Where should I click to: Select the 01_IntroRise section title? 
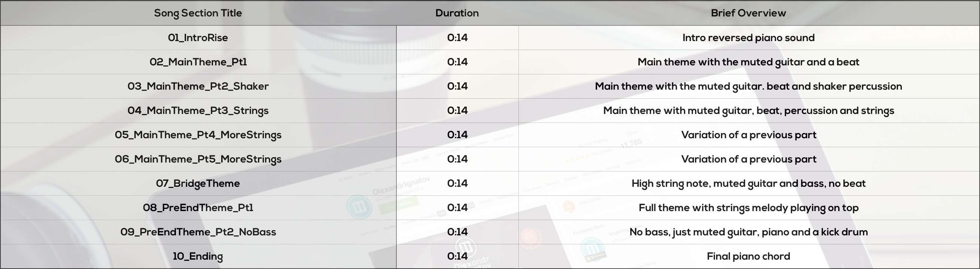click(198, 38)
